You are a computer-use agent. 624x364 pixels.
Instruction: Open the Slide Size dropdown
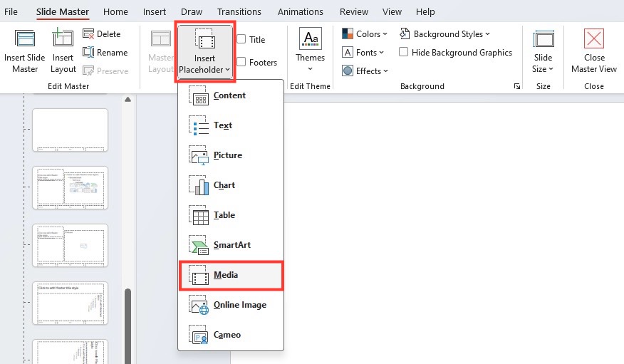[543, 52]
